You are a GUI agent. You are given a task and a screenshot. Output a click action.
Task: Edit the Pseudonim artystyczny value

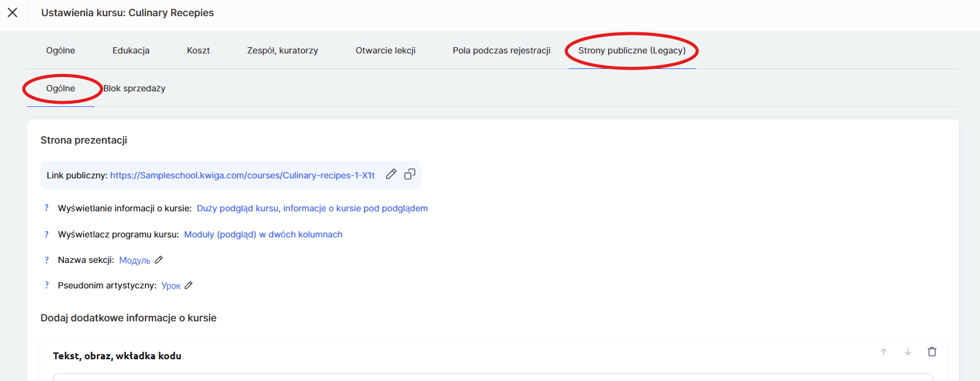click(x=188, y=285)
